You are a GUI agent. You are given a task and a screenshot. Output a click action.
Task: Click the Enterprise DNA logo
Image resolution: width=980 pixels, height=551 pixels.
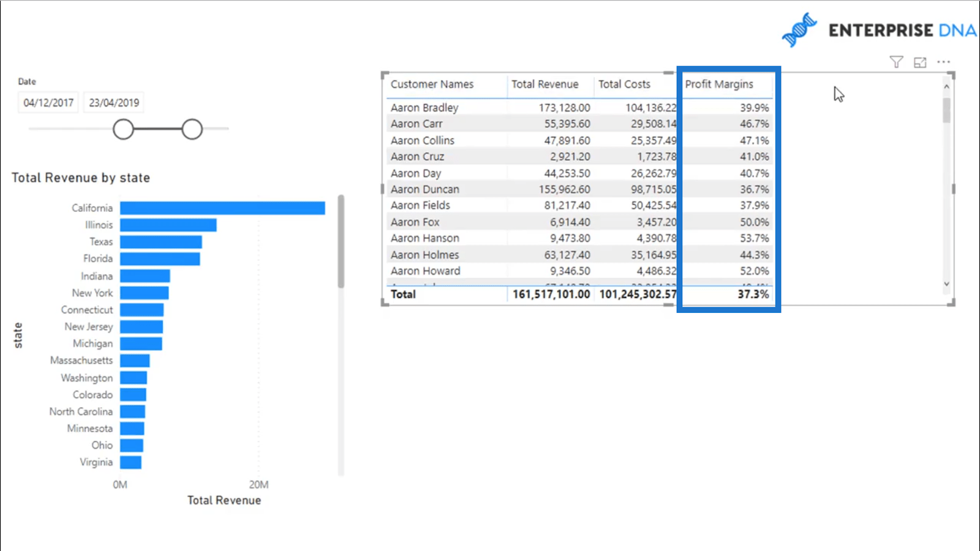click(x=879, y=29)
